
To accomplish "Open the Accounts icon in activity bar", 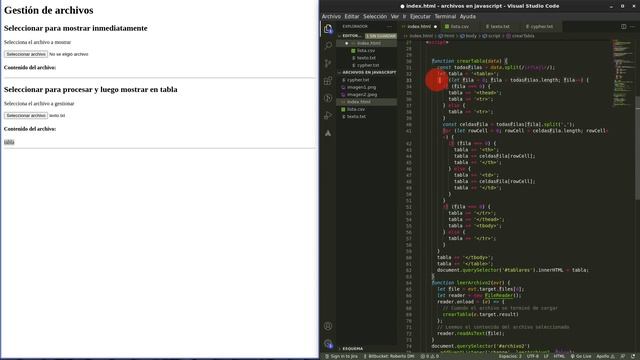I will [x=328, y=326].
